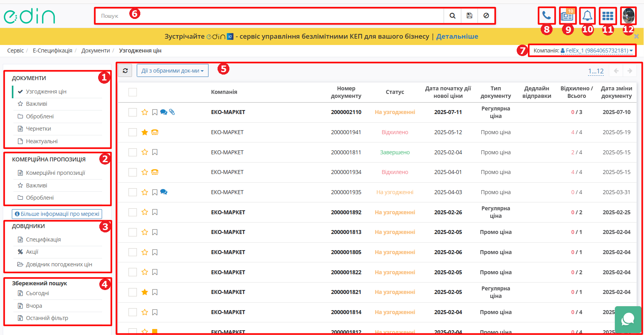Bookmark document 2000001811

click(155, 152)
